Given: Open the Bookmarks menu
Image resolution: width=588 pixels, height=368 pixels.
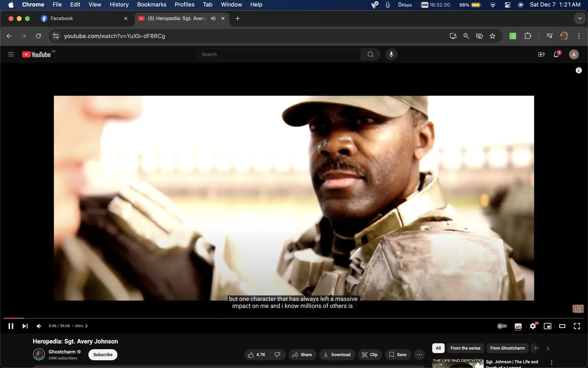Looking at the screenshot, I should click(x=151, y=5).
